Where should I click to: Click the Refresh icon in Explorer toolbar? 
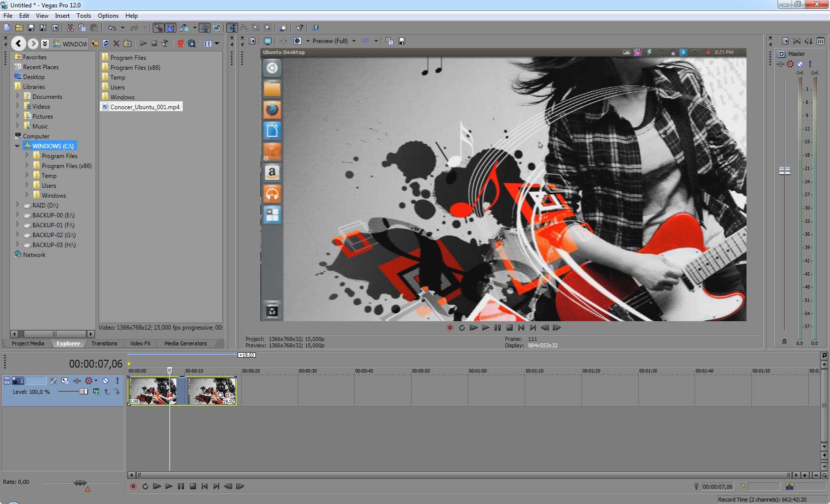(x=106, y=43)
